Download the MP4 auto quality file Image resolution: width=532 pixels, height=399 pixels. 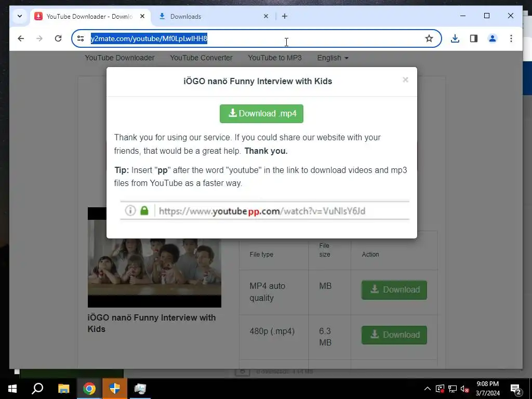point(394,290)
